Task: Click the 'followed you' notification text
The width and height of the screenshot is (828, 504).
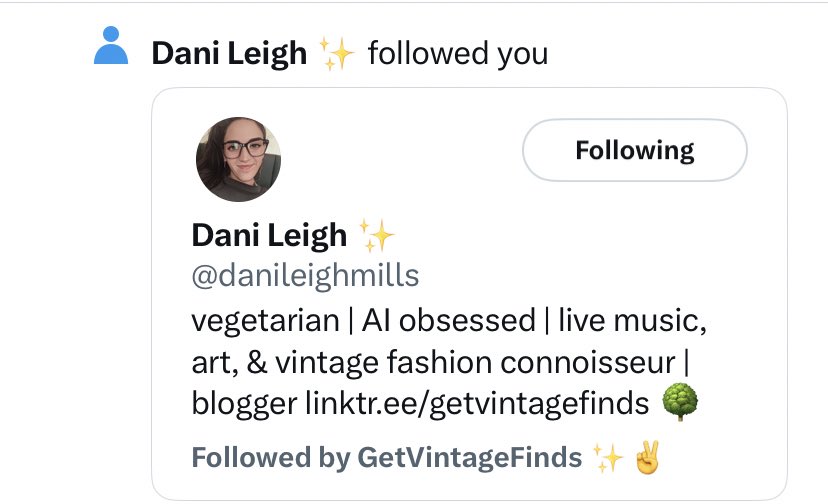Action: tap(458, 53)
